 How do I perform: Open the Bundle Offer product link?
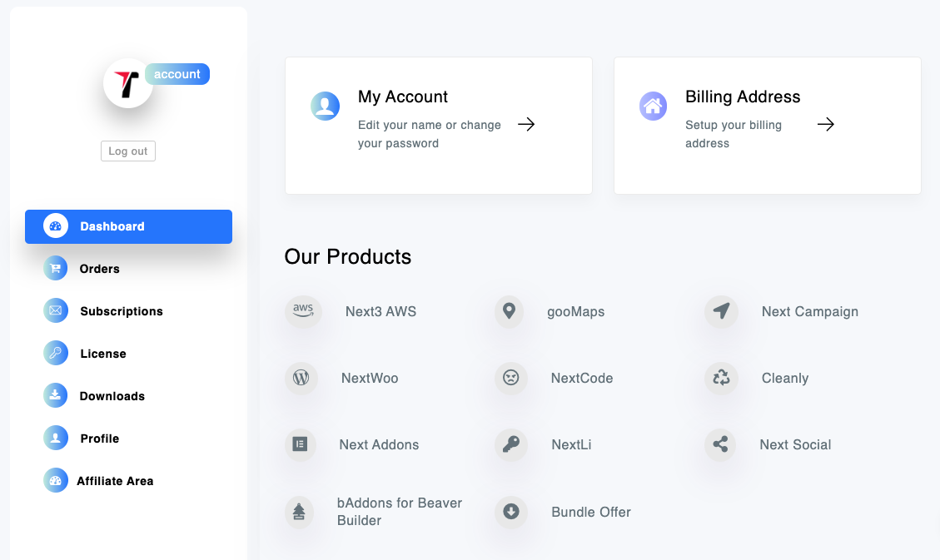point(591,512)
